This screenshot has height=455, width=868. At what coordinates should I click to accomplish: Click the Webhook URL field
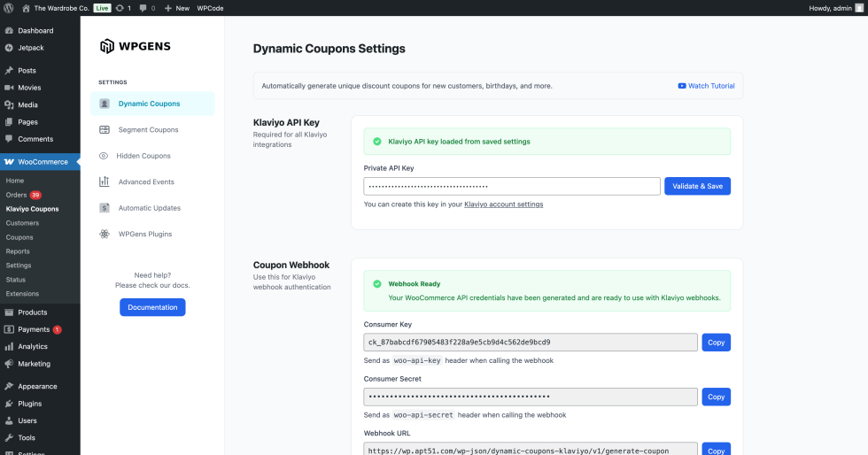[x=531, y=449]
